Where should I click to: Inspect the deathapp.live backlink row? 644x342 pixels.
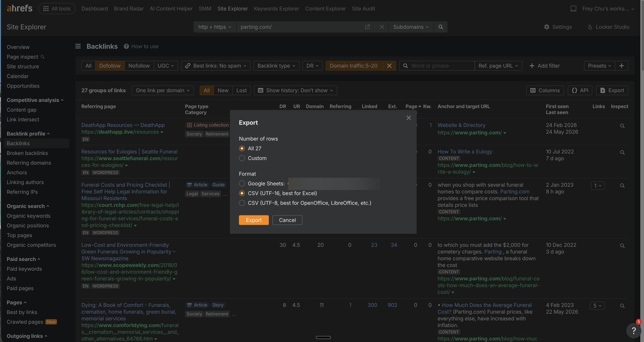coord(622,126)
